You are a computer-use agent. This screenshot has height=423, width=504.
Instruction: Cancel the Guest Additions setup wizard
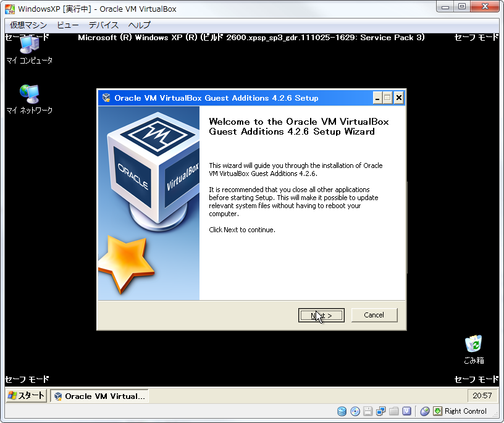374,315
